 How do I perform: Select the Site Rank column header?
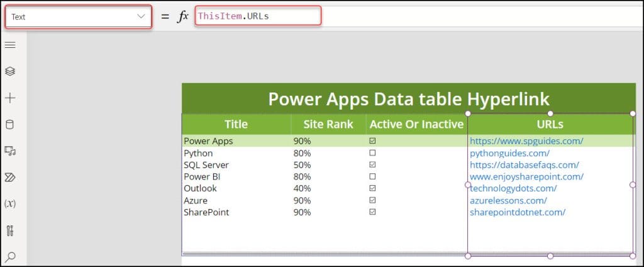[328, 124]
